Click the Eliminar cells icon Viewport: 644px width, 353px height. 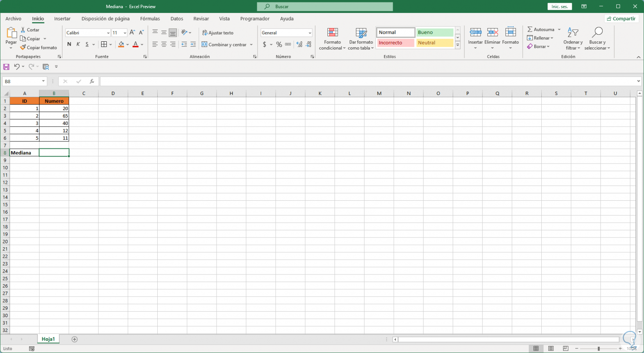(x=493, y=32)
